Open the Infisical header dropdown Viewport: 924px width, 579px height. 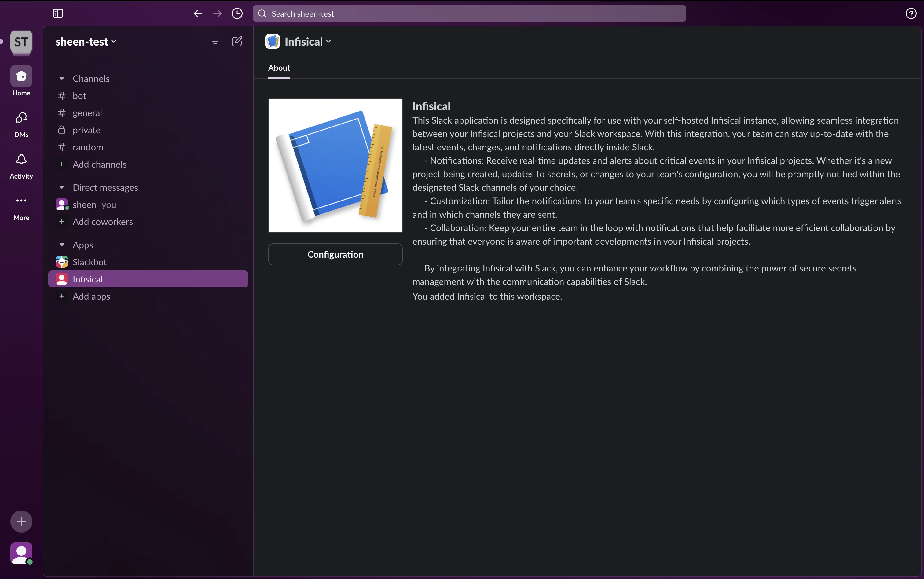coord(308,41)
